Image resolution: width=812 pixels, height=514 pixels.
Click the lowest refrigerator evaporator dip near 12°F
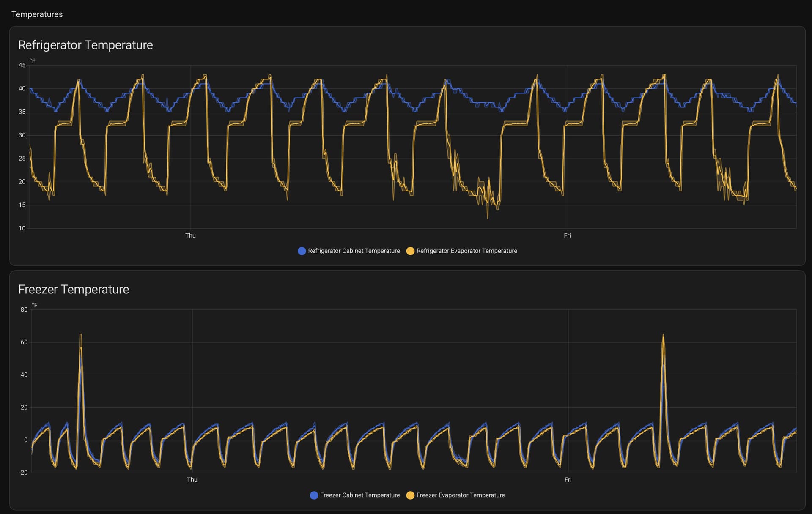coord(487,218)
